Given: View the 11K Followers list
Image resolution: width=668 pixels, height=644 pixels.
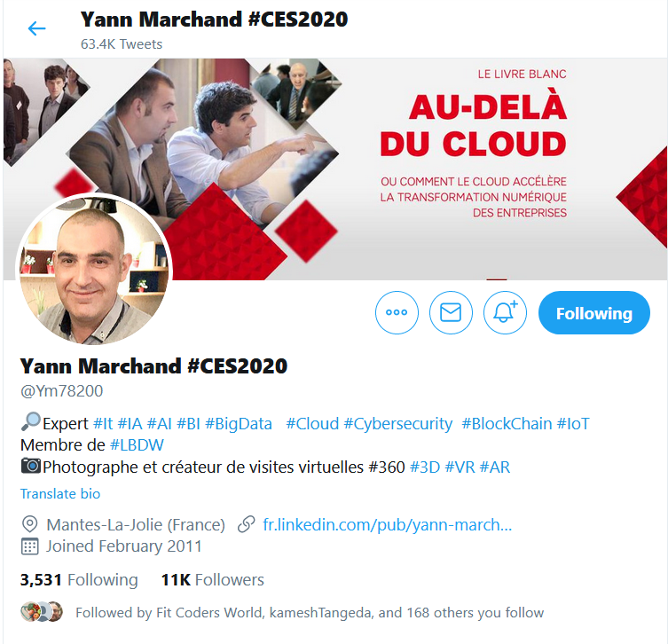Looking at the screenshot, I should coord(213,579).
